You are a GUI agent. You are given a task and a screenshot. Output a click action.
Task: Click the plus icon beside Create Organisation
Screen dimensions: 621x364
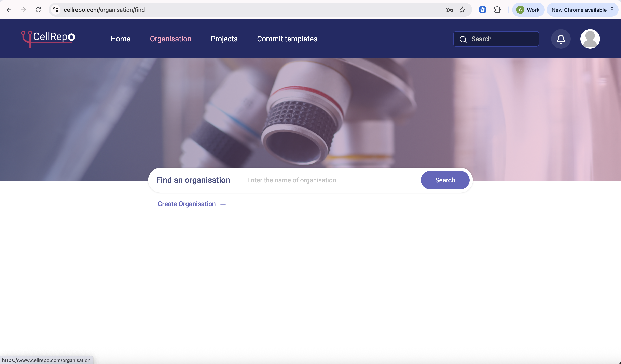tap(223, 204)
